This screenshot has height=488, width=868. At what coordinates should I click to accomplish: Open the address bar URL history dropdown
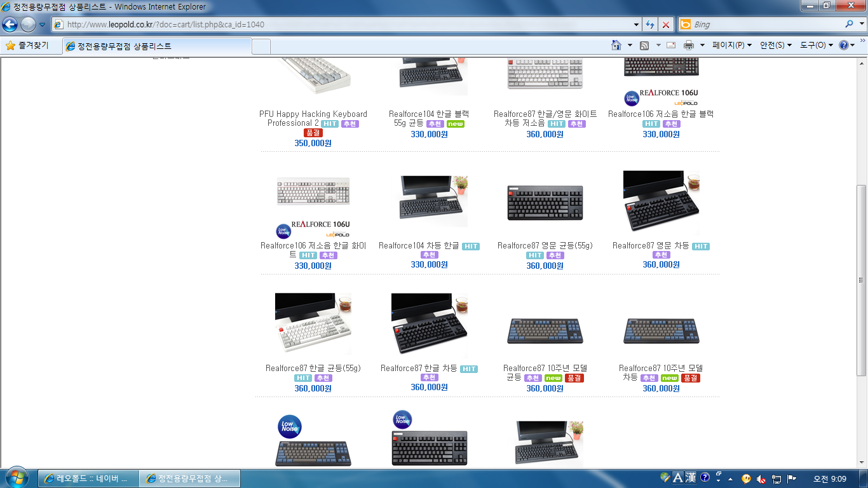(637, 25)
